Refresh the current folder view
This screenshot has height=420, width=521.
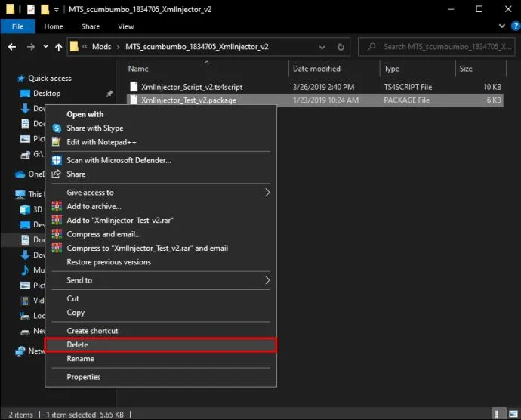341,47
